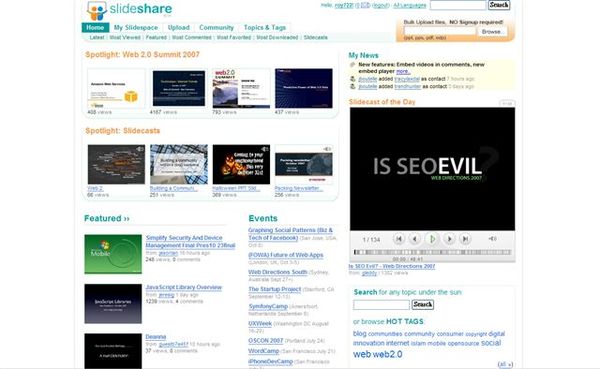
Task: Select Slidecasts sub-menu link
Action: (x=316, y=38)
